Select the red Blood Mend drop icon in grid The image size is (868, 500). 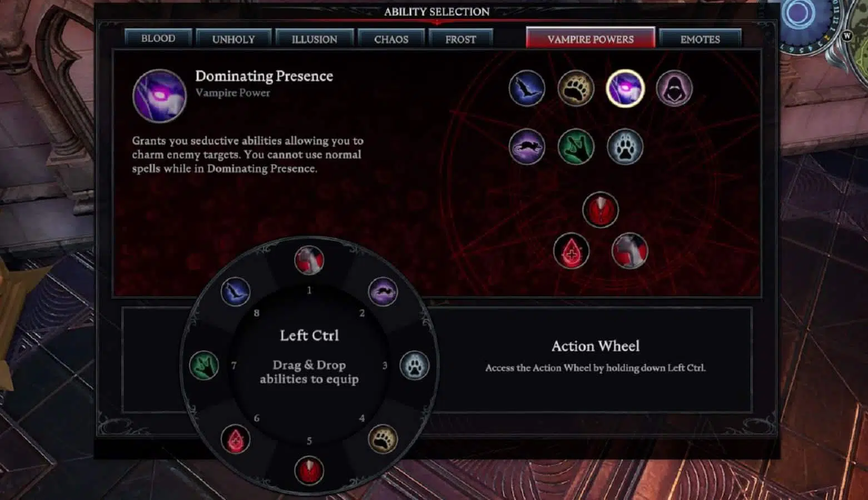coord(571,251)
